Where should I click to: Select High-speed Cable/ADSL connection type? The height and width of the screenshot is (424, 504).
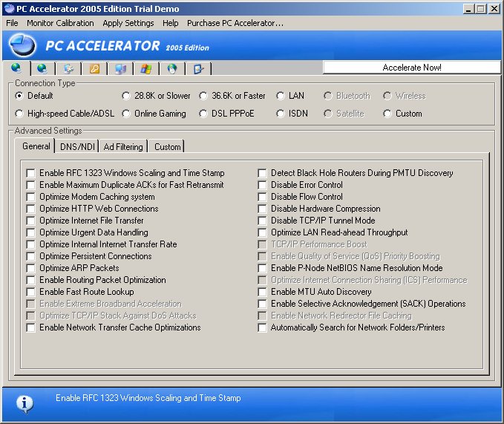19,114
